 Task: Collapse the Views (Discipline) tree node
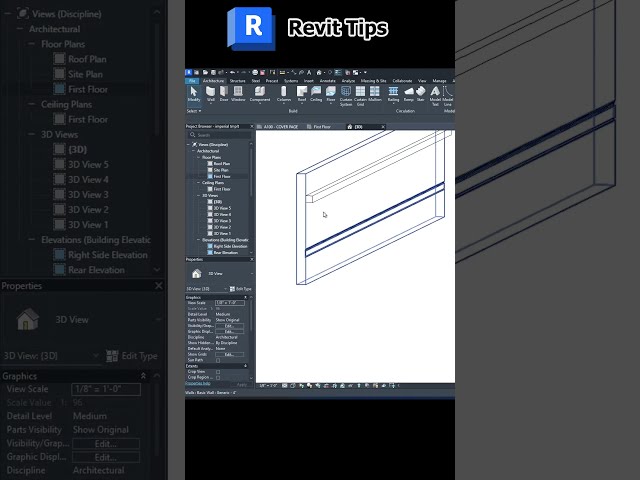[189, 144]
